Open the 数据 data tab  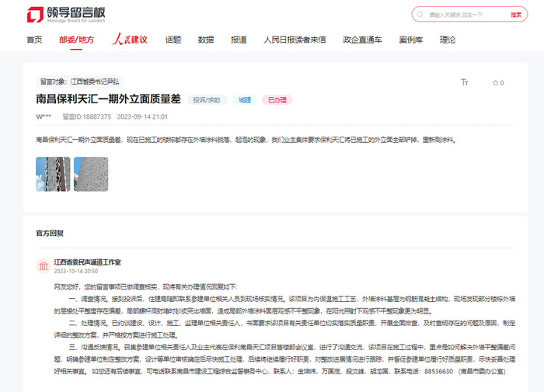206,40
